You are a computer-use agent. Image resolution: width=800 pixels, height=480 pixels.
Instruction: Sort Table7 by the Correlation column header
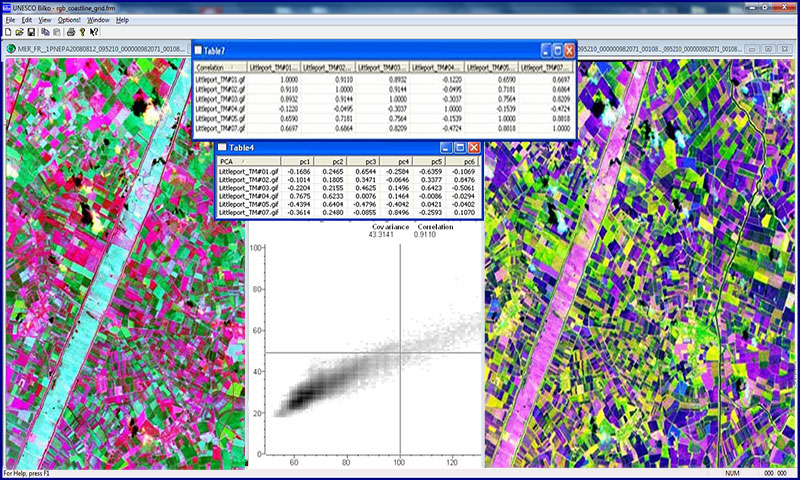220,67
